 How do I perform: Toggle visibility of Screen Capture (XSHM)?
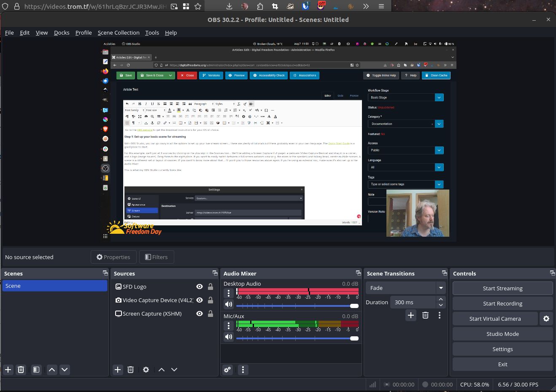pos(200,314)
